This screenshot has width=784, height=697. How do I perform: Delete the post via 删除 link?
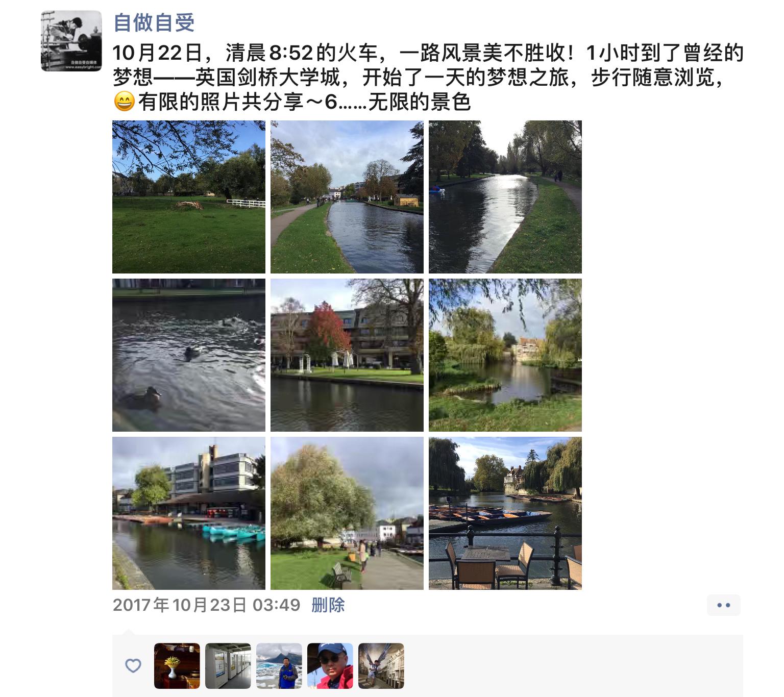click(328, 605)
